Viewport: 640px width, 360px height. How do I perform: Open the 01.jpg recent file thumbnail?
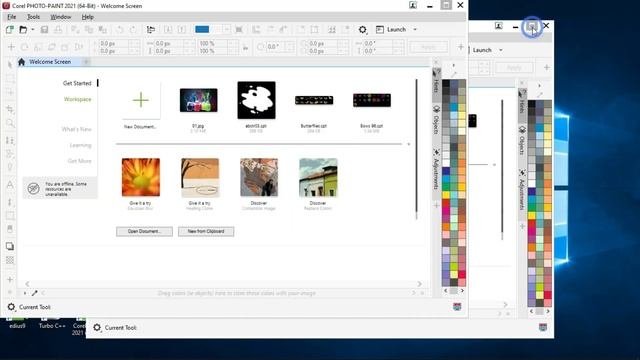pyautogui.click(x=198, y=100)
